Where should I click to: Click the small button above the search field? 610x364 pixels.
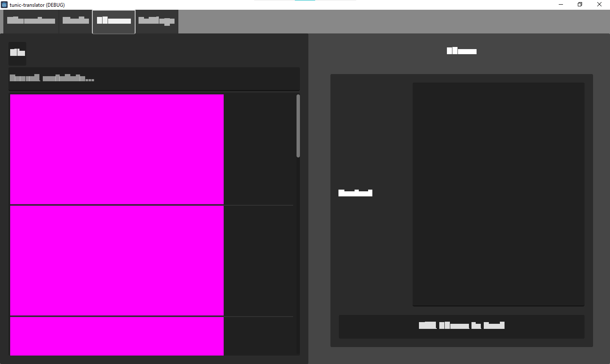click(17, 53)
